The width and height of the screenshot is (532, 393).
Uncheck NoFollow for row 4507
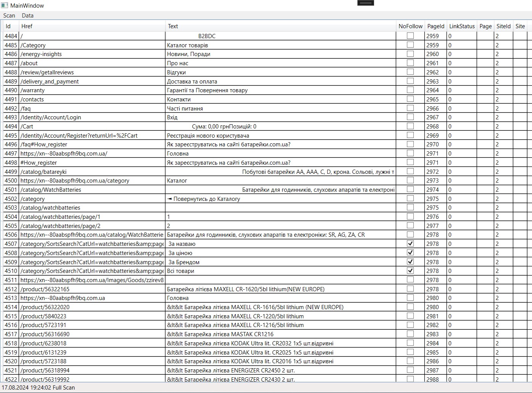point(410,244)
